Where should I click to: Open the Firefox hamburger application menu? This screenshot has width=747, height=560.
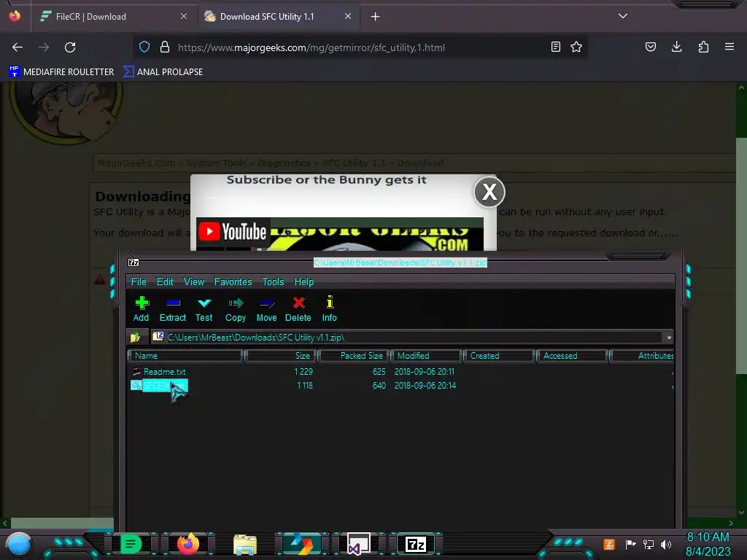pos(729,47)
